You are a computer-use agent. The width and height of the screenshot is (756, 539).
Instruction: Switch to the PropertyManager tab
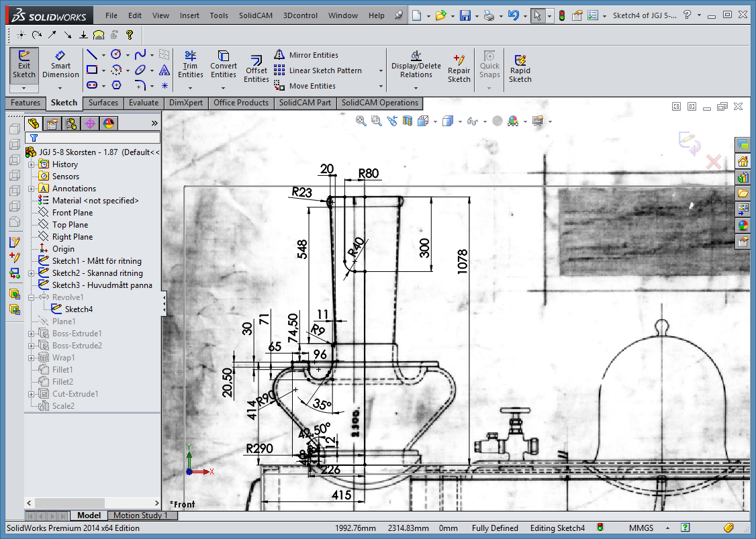pyautogui.click(x=52, y=124)
